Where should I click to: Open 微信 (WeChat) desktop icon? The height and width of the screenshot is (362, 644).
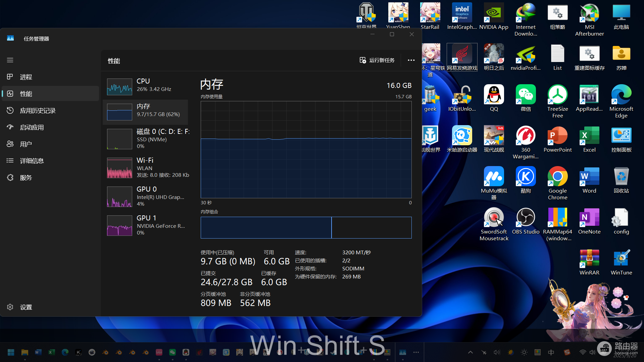pyautogui.click(x=526, y=98)
